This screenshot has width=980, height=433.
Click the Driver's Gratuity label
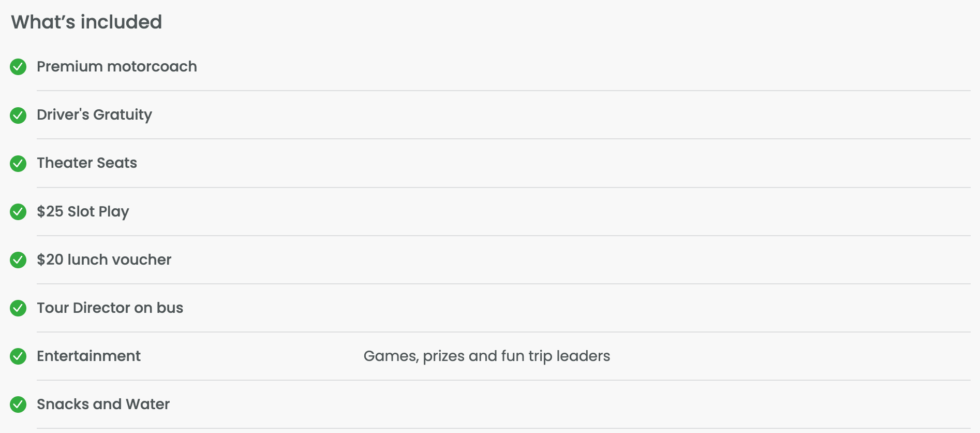pos(94,114)
